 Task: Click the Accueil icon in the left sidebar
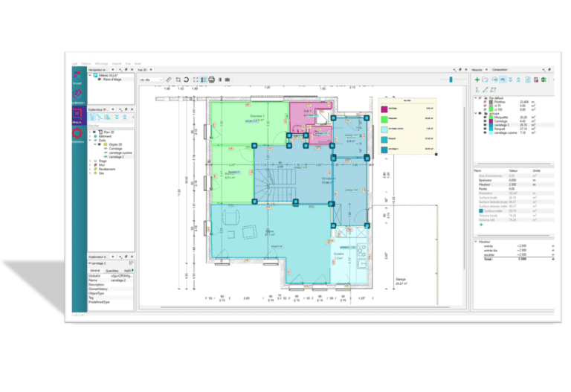(x=78, y=77)
